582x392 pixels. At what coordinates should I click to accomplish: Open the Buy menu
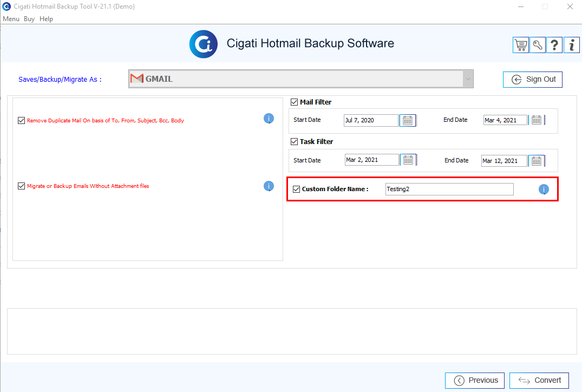[x=29, y=19]
